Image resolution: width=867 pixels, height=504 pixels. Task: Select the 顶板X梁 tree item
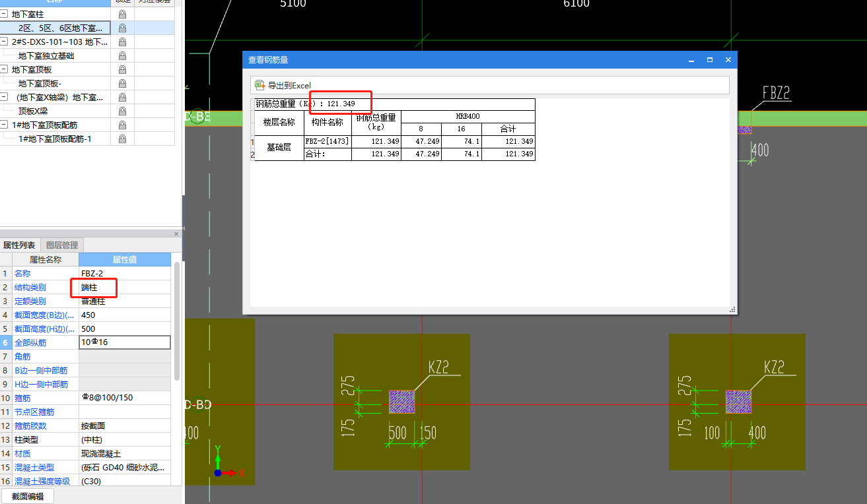point(33,111)
